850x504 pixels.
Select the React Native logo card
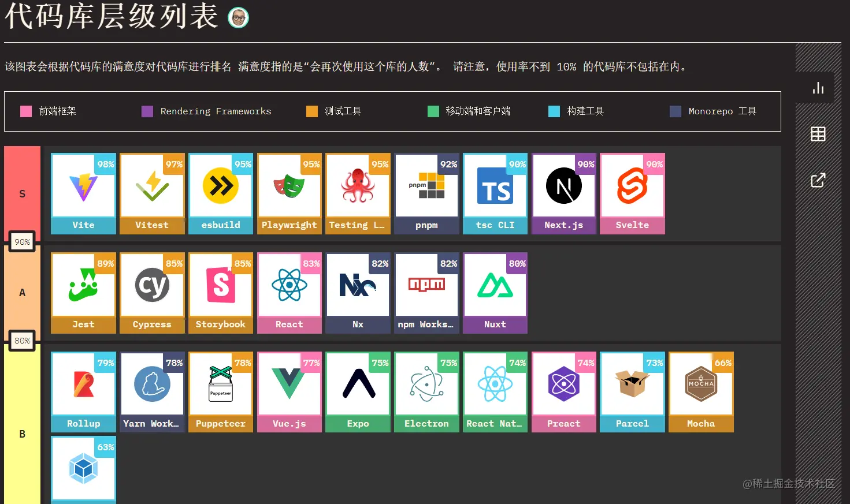495,392
